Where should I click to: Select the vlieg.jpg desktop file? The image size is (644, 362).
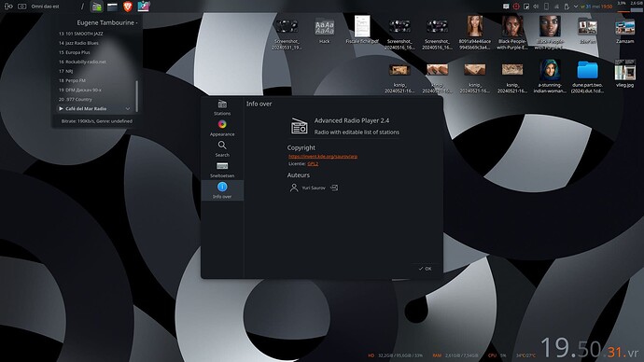[x=625, y=74]
